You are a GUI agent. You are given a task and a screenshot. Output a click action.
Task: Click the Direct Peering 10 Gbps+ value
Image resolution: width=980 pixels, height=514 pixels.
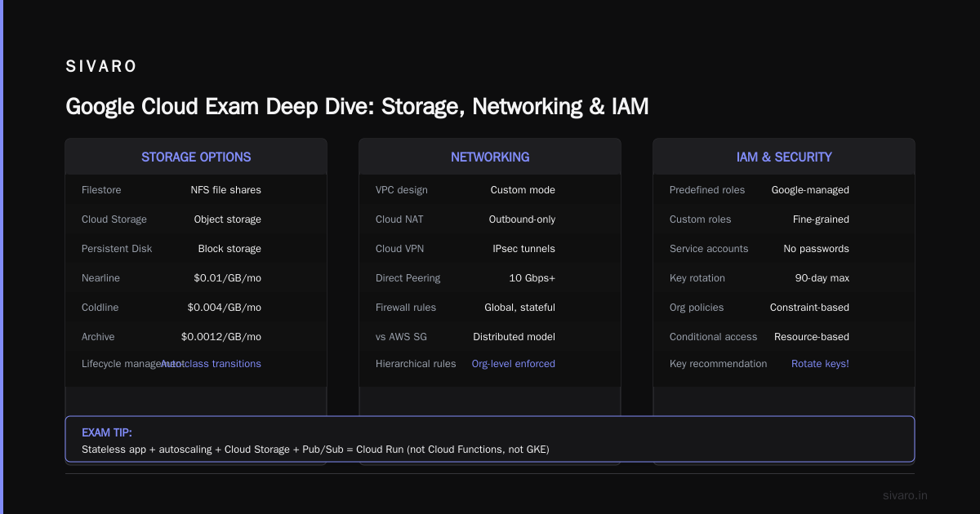532,278
